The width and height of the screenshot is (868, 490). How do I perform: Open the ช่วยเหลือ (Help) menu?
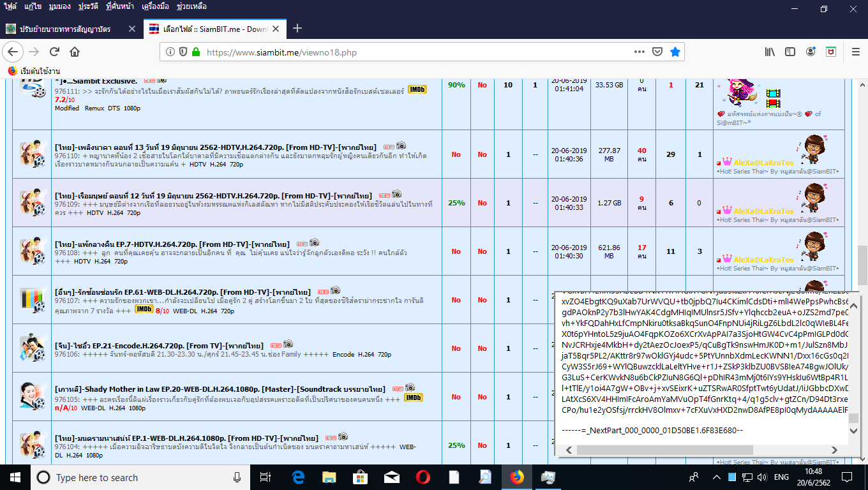click(191, 6)
